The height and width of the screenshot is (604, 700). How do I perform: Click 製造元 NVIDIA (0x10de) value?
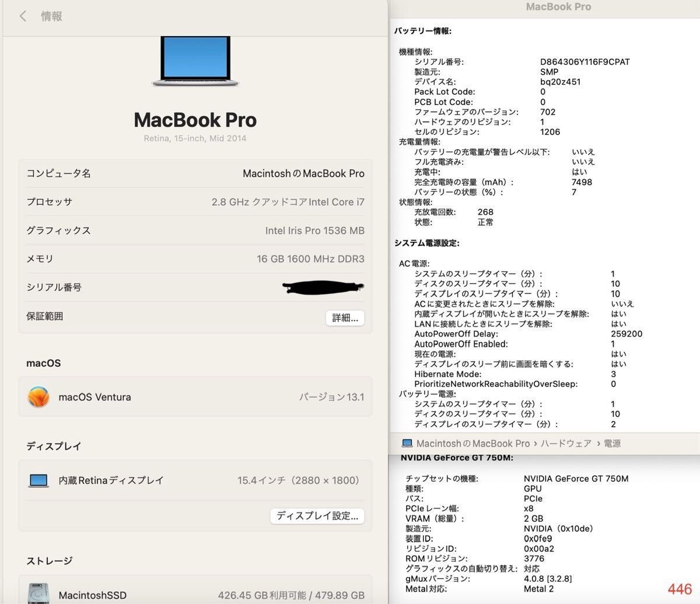tap(558, 529)
